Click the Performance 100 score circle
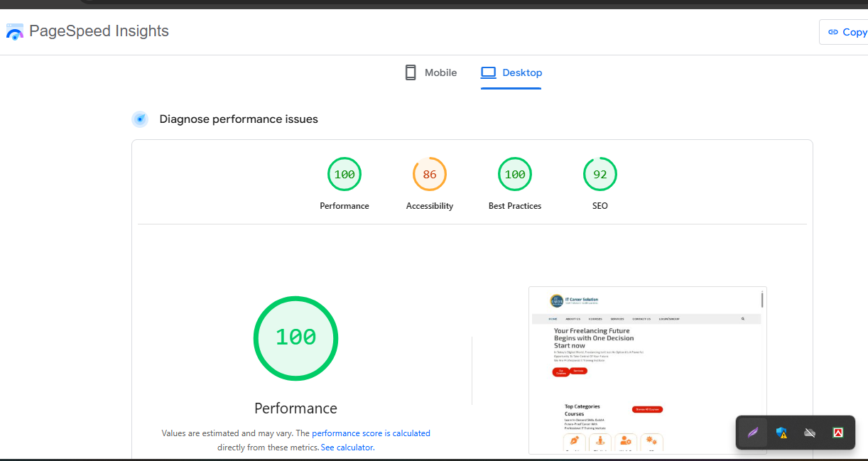The image size is (868, 461). [x=345, y=174]
